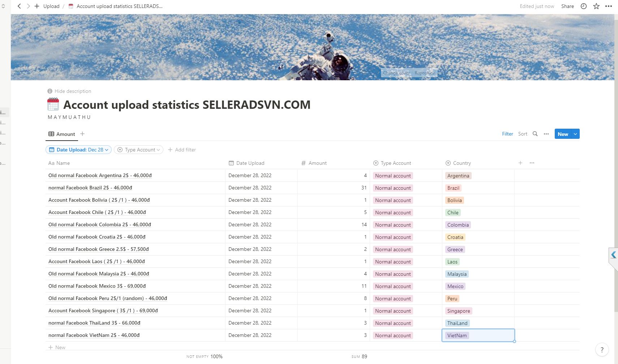Click the Bolivia row date cell
The image size is (618, 364).
(261, 200)
